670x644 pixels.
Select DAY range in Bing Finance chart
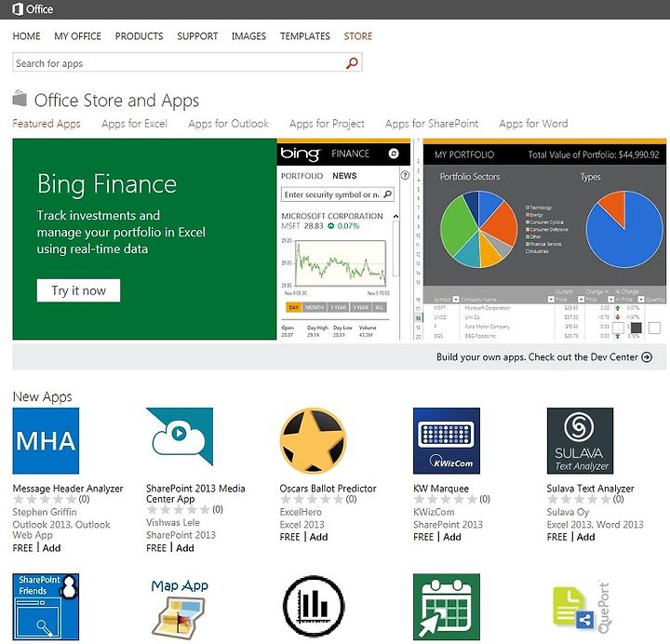pos(294,307)
